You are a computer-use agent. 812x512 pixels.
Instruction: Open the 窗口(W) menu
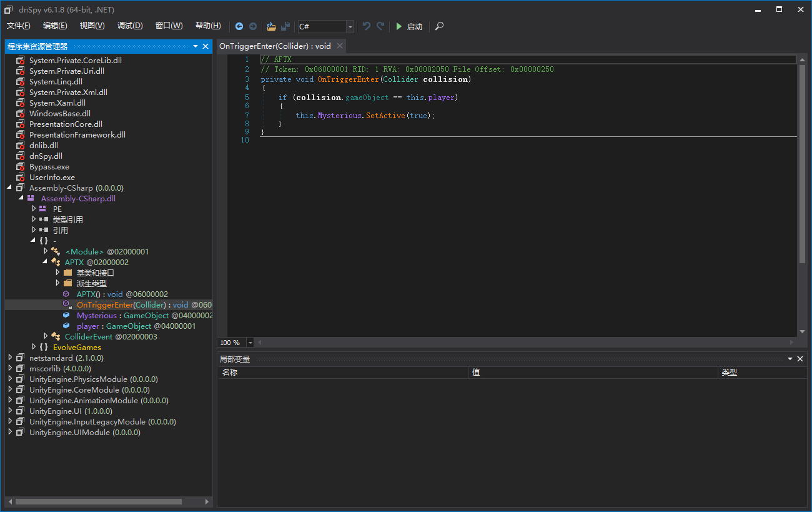(169, 26)
